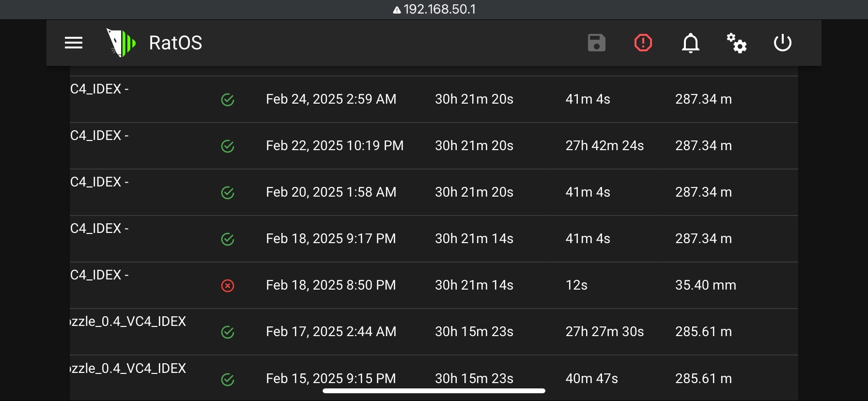Click the 27h 42m 24s print duration

pyautogui.click(x=604, y=146)
